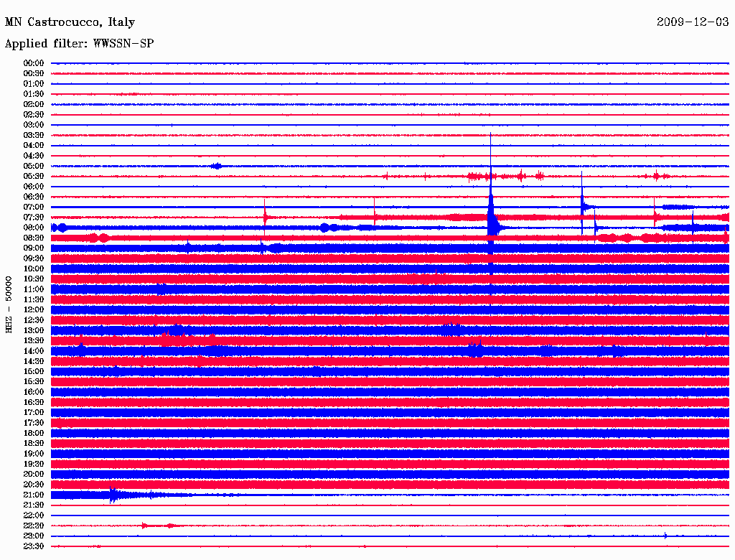Click the 18:30 time label
This screenshot has width=735, height=560.
[34, 443]
